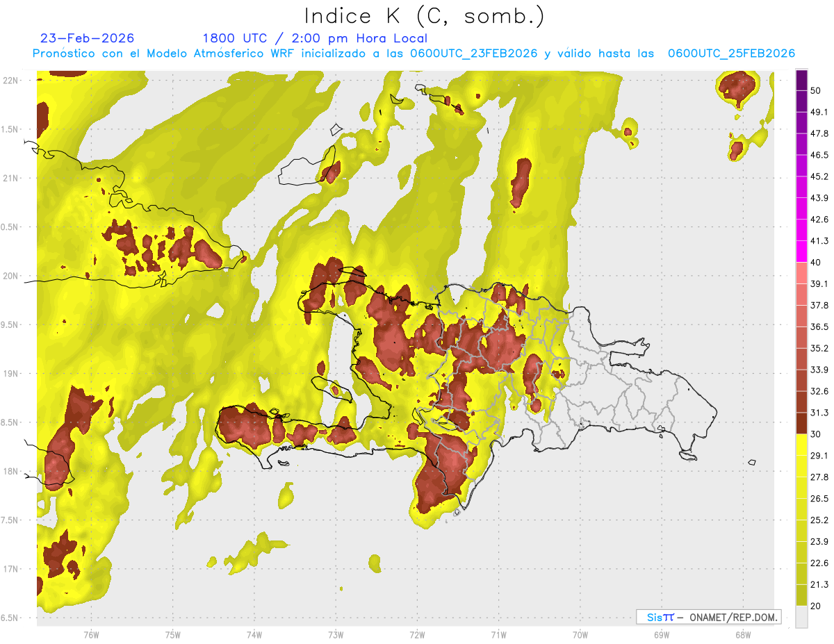
Task: Click the '49.1' colorbar label
Action: [819, 112]
